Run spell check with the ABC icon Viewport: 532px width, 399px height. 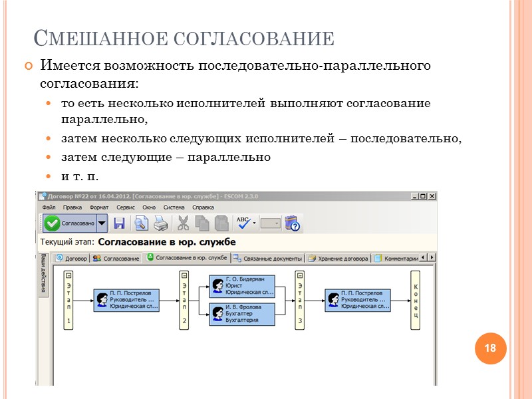pos(242,223)
